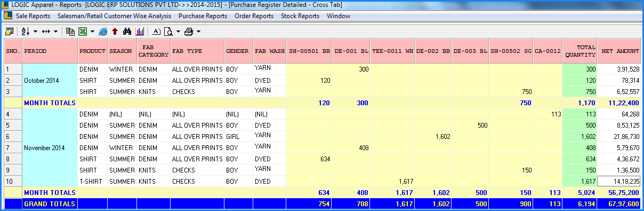Click the red up arrow icon

(115, 32)
